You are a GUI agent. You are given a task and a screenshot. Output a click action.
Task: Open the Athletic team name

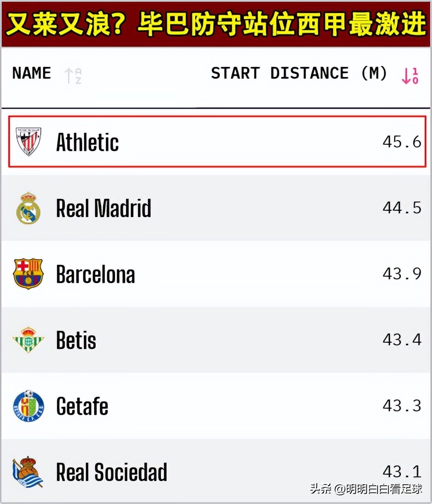tap(87, 142)
